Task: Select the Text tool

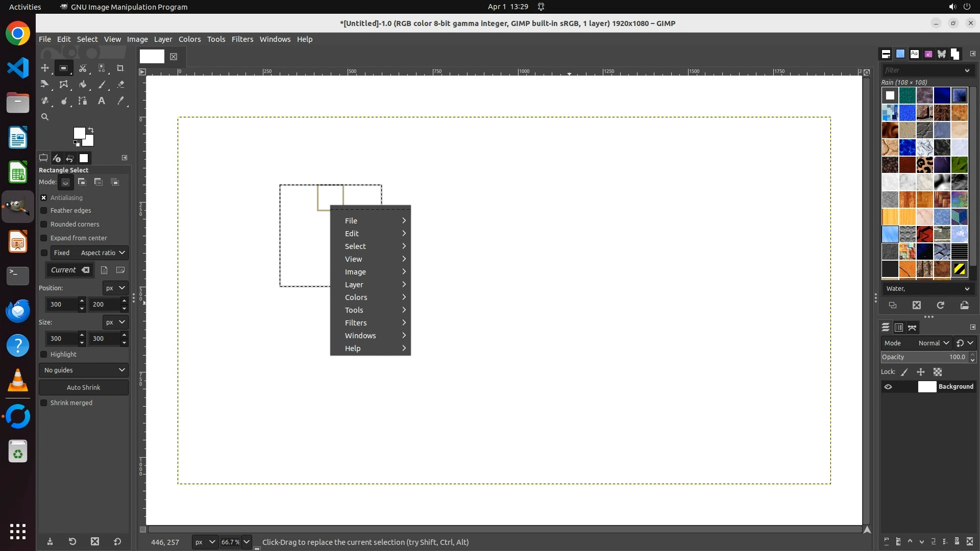Action: (102, 101)
